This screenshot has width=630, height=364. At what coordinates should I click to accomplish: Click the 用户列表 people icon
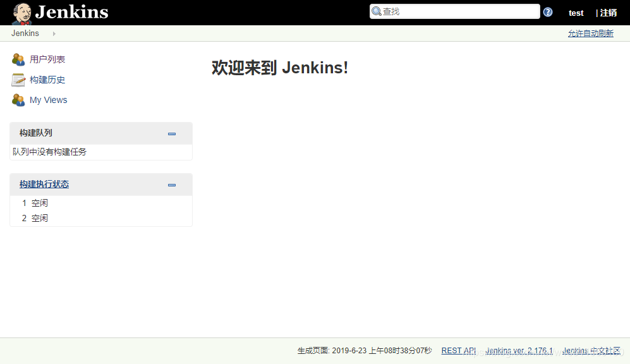(x=18, y=59)
